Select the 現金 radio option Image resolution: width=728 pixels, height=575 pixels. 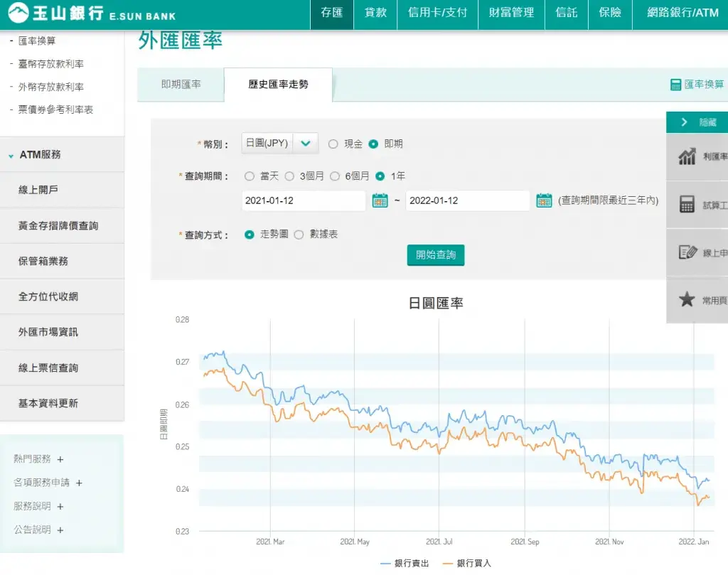pos(333,144)
